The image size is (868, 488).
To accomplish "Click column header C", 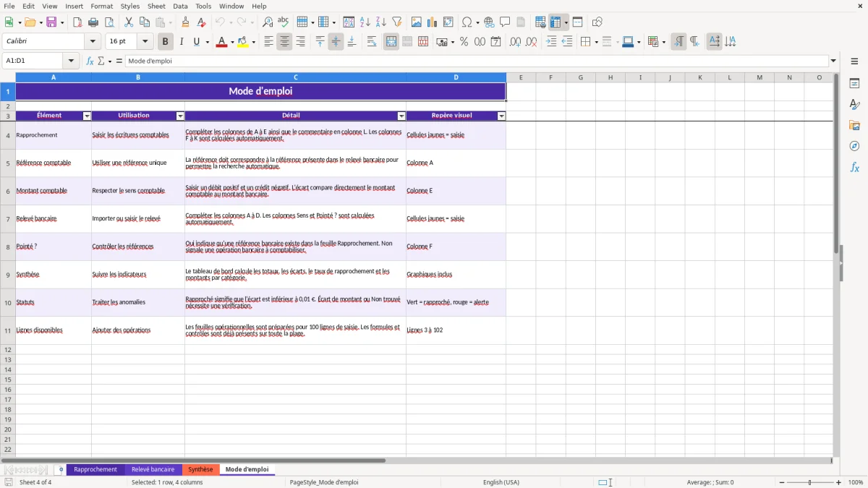I will pyautogui.click(x=295, y=77).
